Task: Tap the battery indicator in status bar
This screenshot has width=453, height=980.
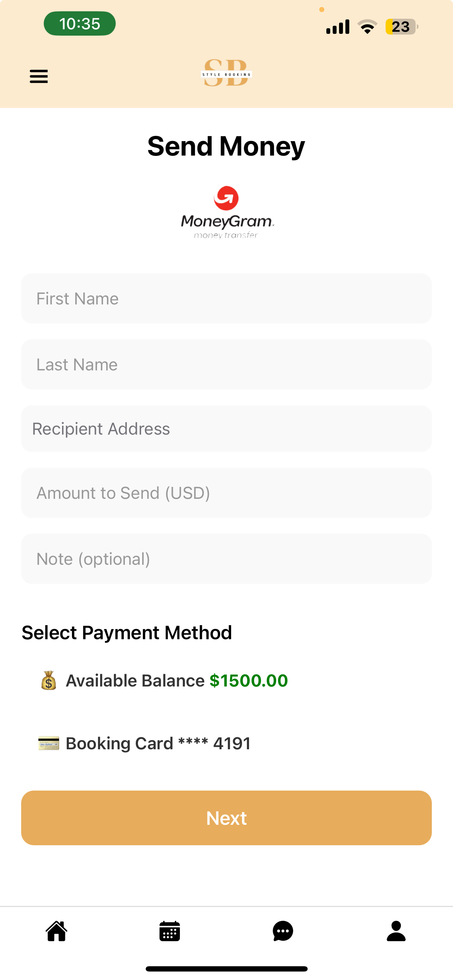Action: [x=401, y=26]
